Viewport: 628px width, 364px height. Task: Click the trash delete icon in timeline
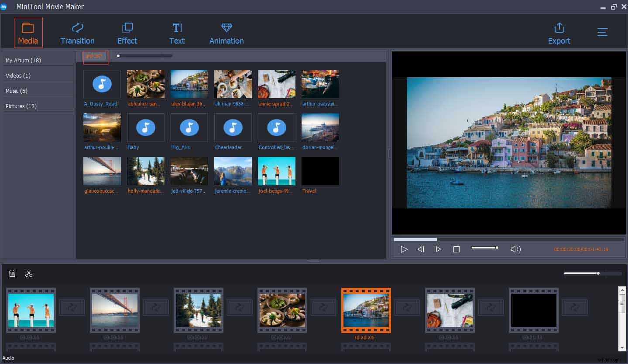[12, 273]
